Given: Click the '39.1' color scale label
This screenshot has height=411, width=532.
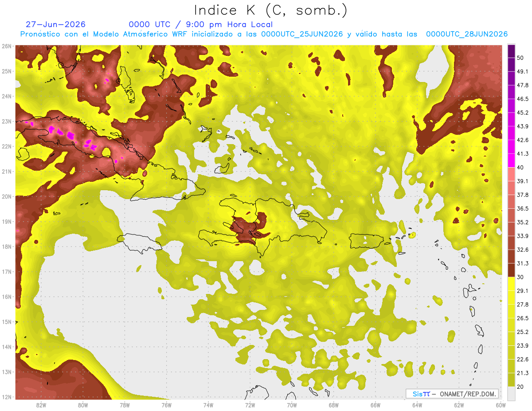Looking at the screenshot, I should (523, 181).
